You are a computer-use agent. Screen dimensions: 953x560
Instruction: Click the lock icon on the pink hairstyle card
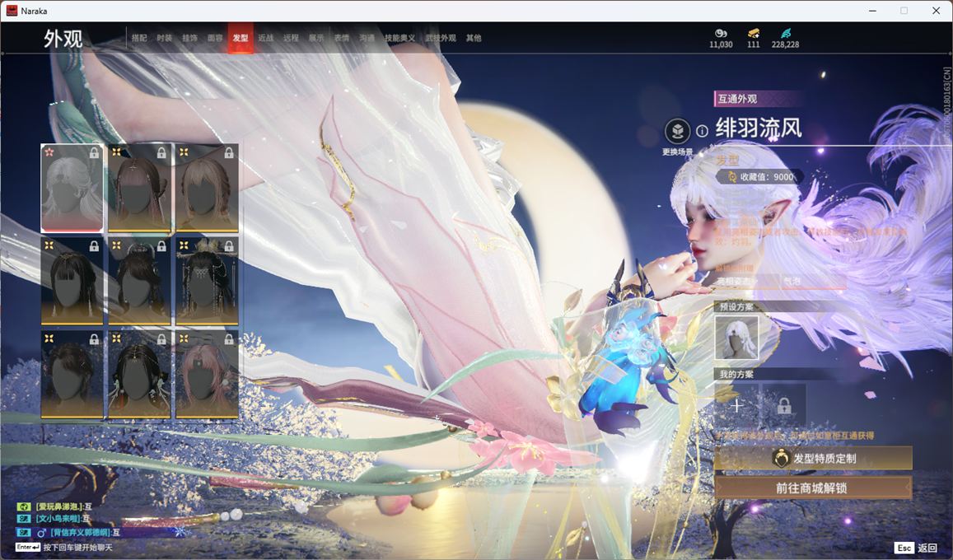(228, 339)
